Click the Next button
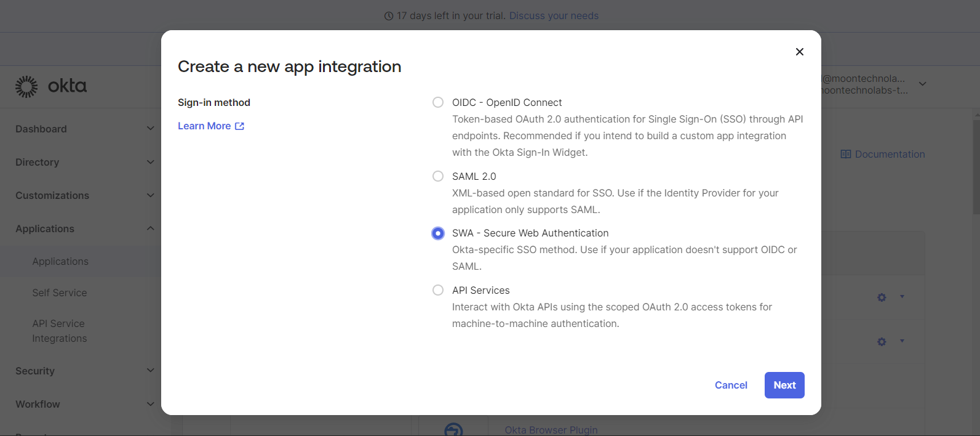The height and width of the screenshot is (436, 980). coord(784,385)
